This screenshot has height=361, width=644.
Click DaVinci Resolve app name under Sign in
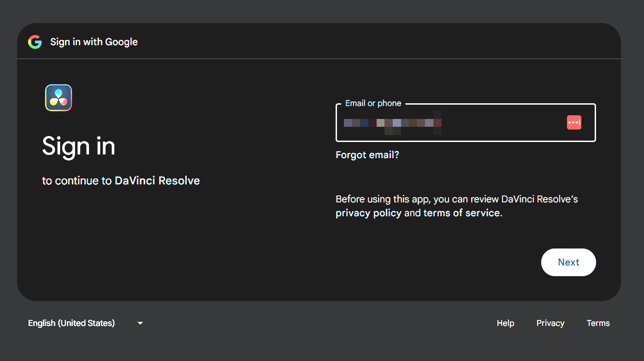157,181
